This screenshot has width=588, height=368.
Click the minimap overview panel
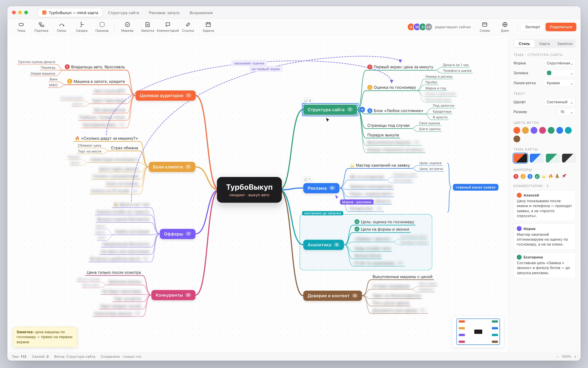tap(478, 332)
